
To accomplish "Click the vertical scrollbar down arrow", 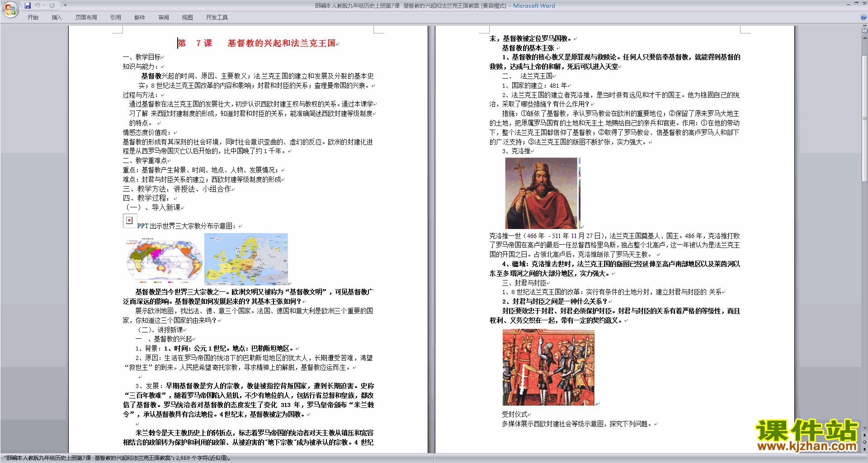I will 865,428.
